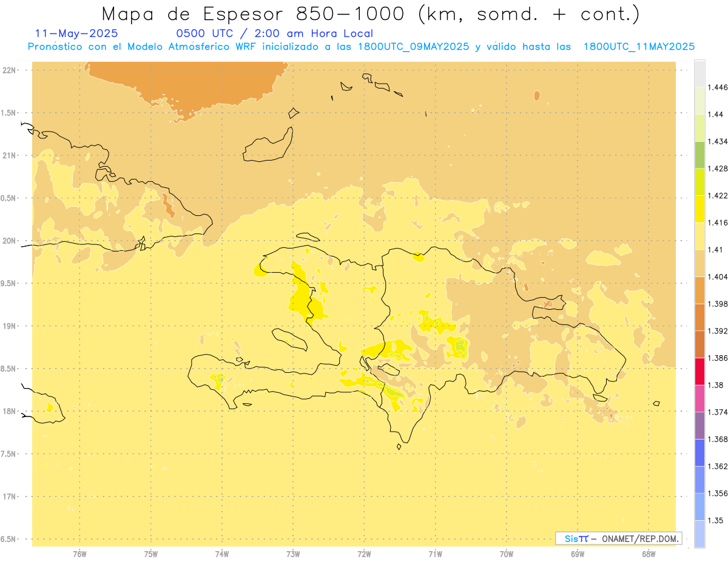
Task: Select the yellow-green swatch between 1.422 and 1.428
Action: 699,182
